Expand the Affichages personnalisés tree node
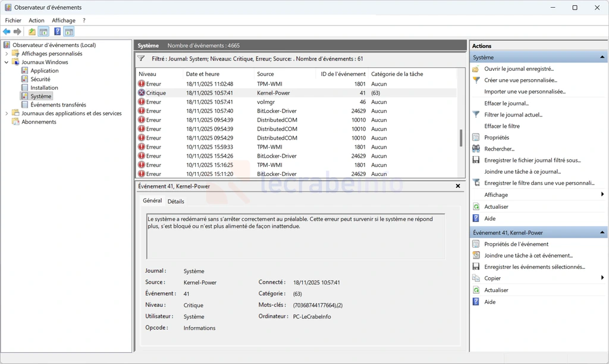The height and width of the screenshot is (364, 609). click(x=7, y=54)
